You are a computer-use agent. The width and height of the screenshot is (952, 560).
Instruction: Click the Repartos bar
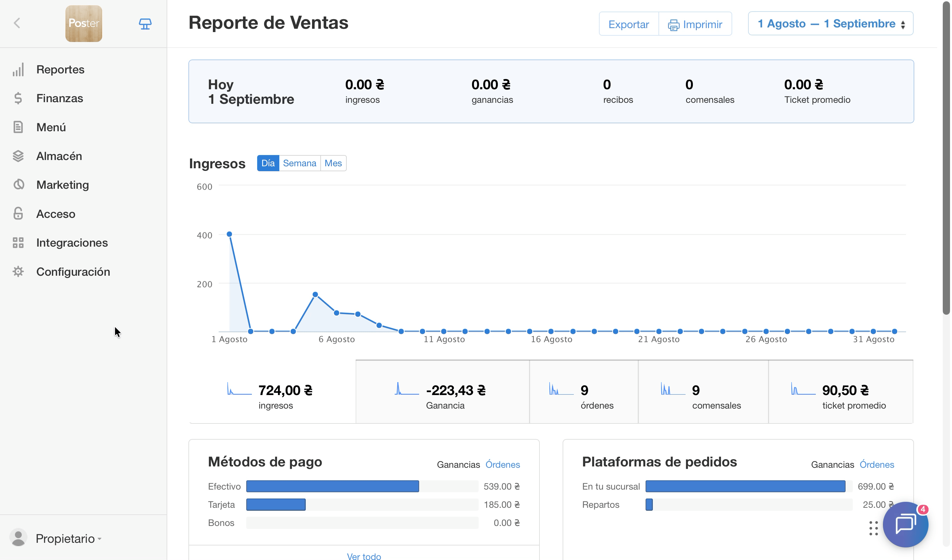[x=649, y=504]
